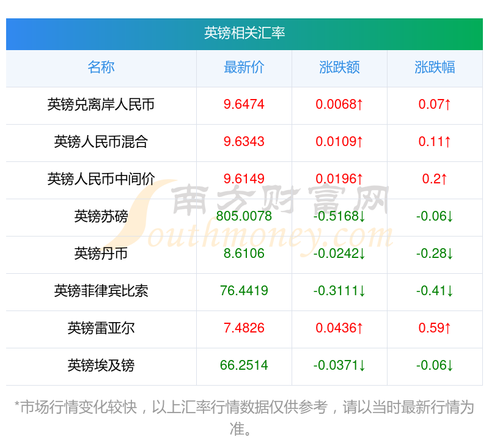Click the 英镑苏磅 row name

pos(101,216)
